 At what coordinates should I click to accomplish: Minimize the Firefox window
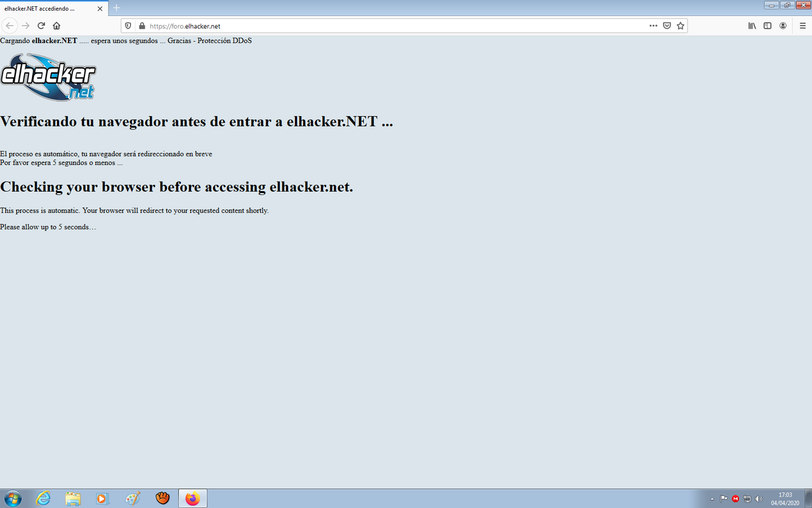coord(771,5)
